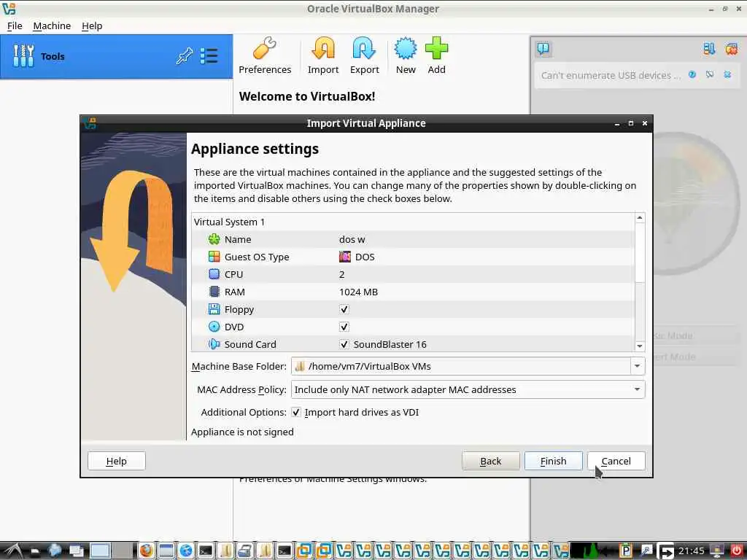Click the Import toolbar icon

coord(323,56)
